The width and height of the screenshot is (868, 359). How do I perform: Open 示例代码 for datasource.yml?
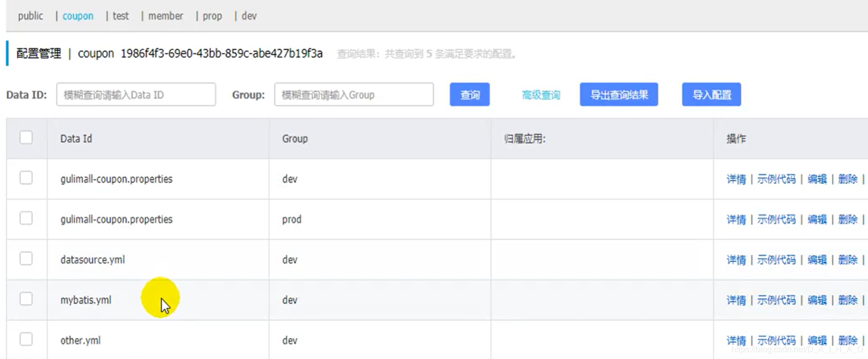pos(776,260)
